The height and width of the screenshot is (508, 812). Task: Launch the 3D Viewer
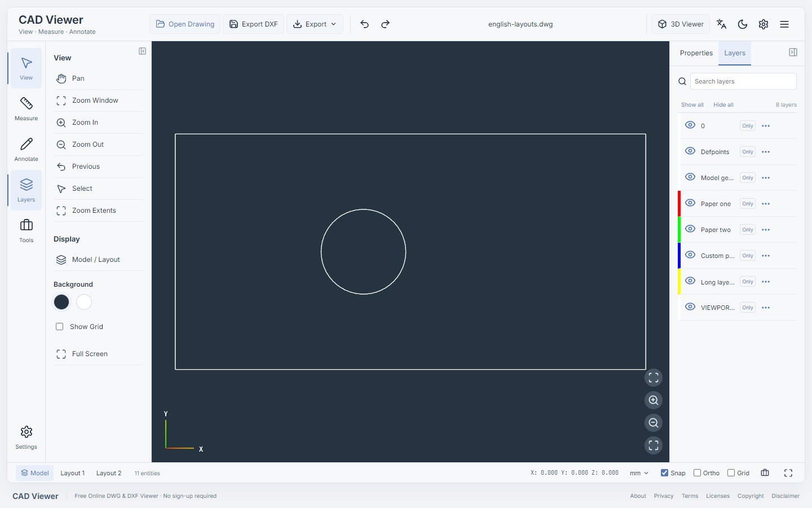click(681, 24)
